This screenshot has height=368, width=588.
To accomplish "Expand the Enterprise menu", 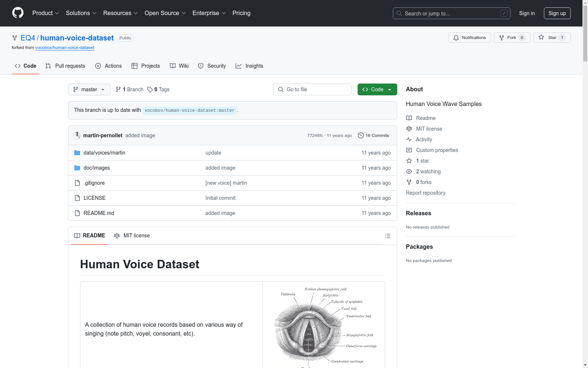I will 209,13.
